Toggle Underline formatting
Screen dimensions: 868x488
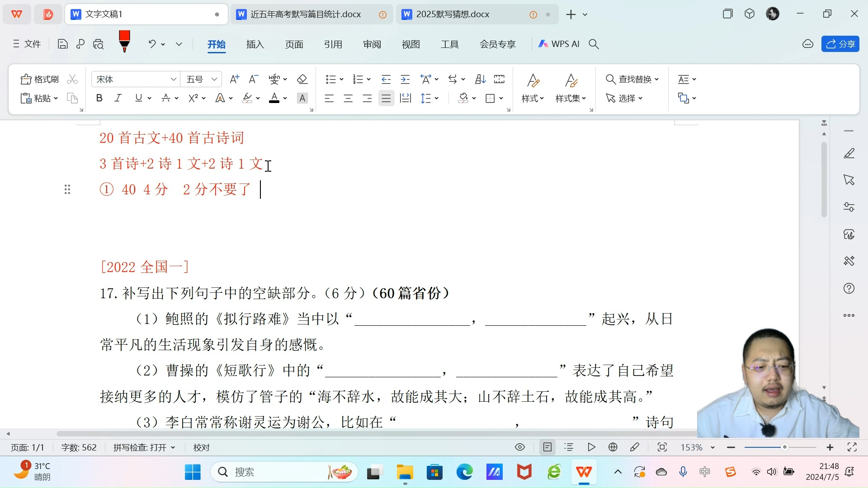[x=138, y=98]
